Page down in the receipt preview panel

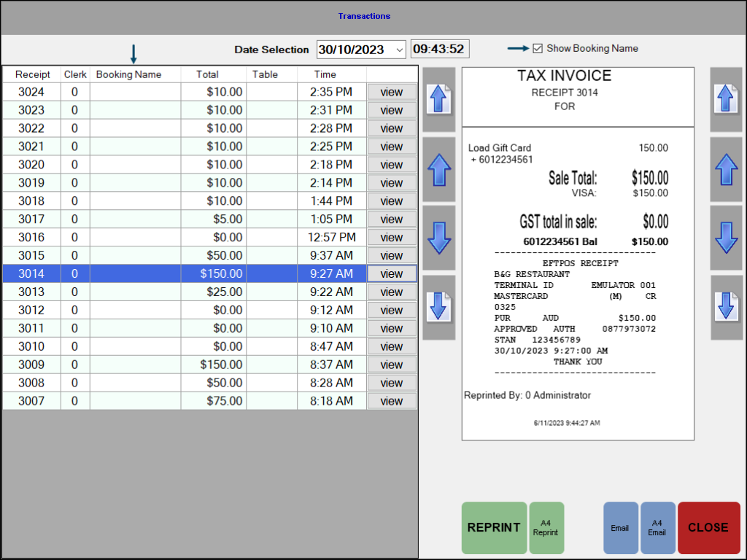726,307
